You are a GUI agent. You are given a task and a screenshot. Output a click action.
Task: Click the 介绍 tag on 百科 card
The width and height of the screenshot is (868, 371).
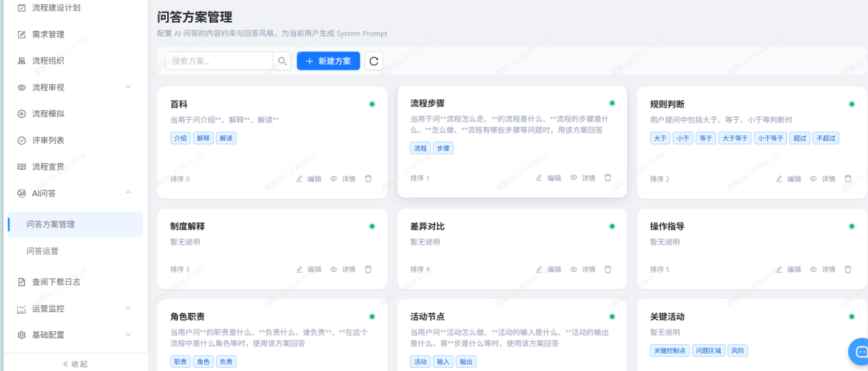click(x=181, y=138)
